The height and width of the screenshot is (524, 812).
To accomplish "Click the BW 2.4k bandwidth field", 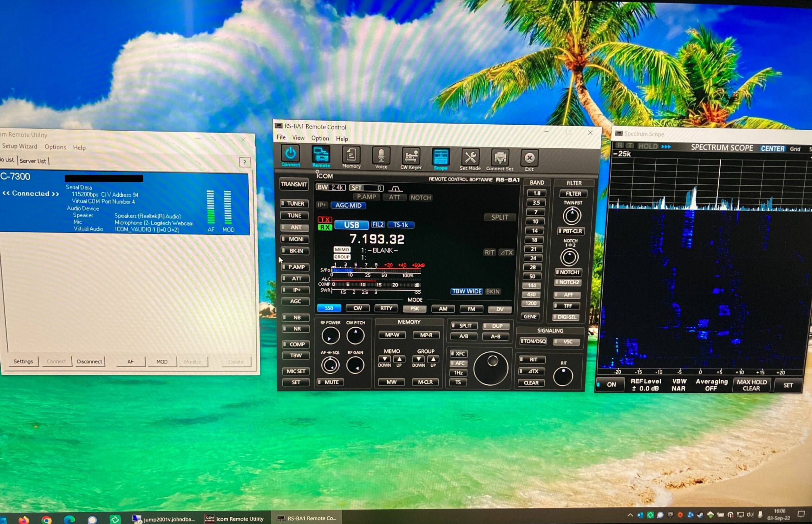I will 330,187.
